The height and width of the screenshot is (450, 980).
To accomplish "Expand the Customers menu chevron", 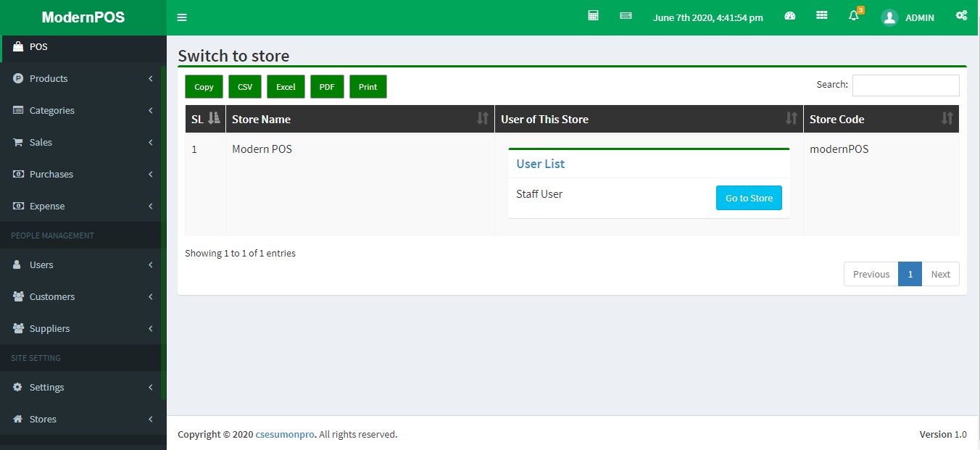I will pyautogui.click(x=151, y=296).
